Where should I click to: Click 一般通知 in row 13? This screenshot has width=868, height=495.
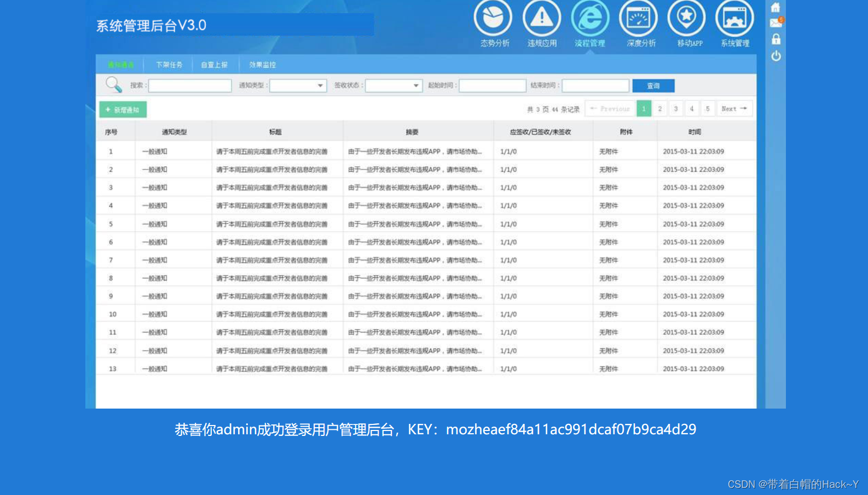pyautogui.click(x=155, y=369)
